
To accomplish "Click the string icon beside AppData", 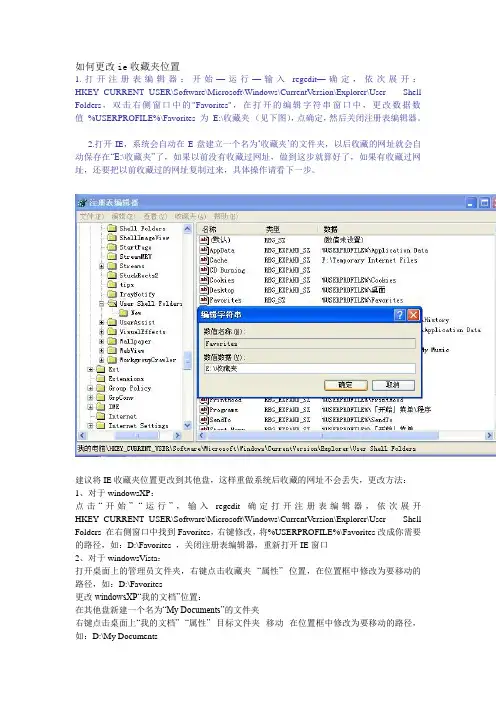I will click(204, 250).
